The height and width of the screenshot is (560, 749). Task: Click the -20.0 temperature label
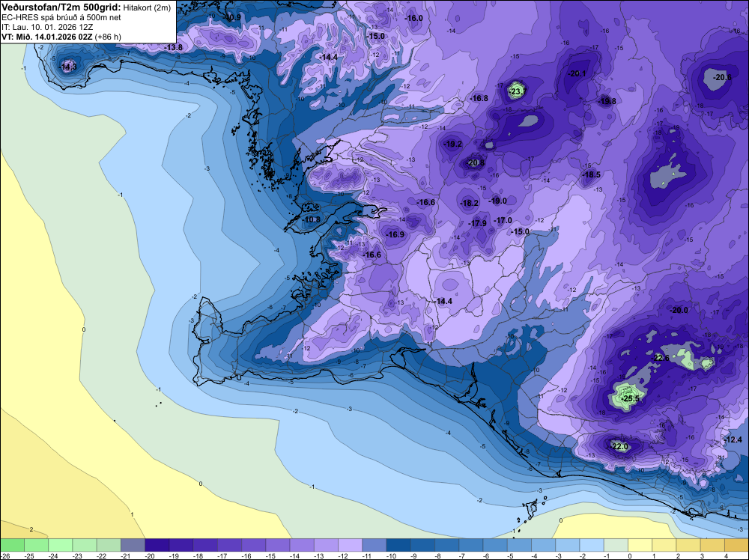[x=679, y=310]
